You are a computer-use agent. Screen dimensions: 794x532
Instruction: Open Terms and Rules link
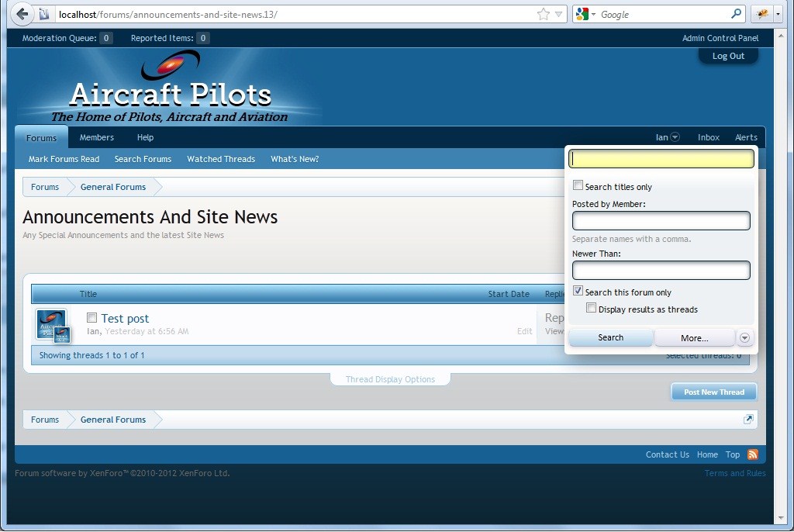735,473
